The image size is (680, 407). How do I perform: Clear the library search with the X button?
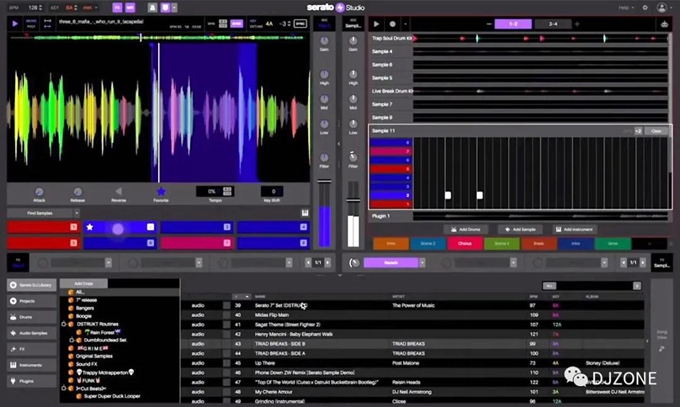[x=637, y=286]
